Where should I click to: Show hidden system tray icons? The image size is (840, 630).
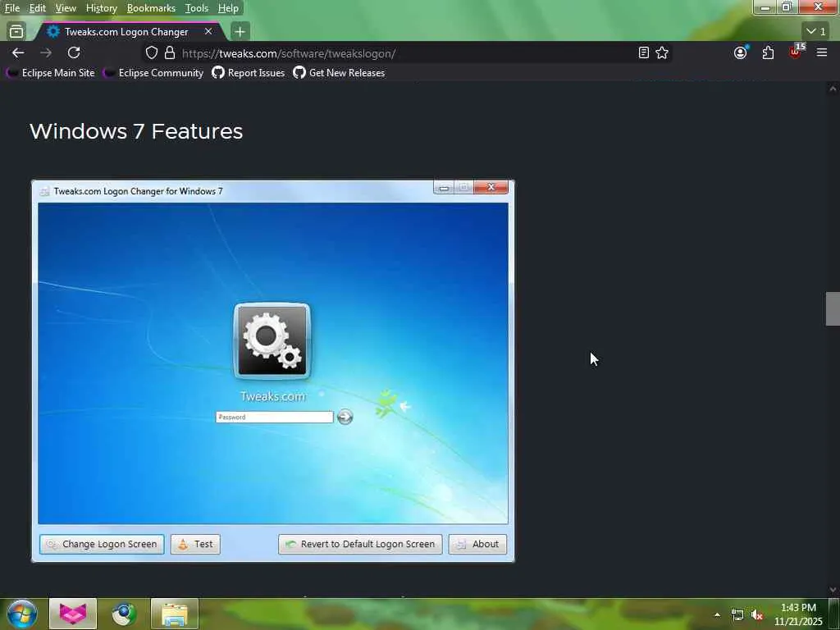(717, 614)
